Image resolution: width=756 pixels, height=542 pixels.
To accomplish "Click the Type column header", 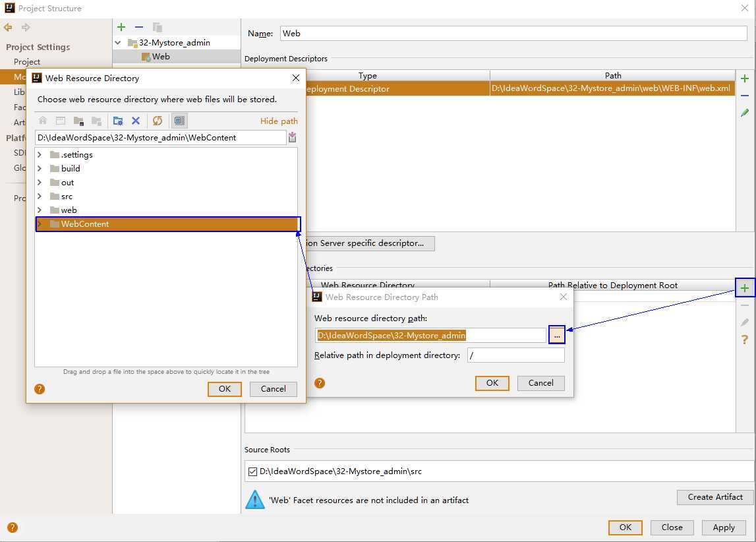I will [x=367, y=75].
